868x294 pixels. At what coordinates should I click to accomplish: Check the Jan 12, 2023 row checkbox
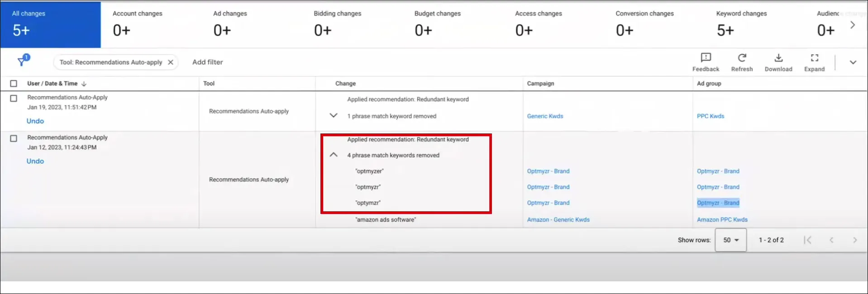(x=14, y=138)
